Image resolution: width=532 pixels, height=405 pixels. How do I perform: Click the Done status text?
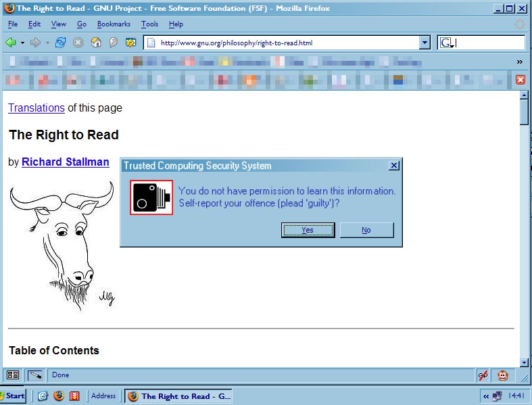click(60, 375)
